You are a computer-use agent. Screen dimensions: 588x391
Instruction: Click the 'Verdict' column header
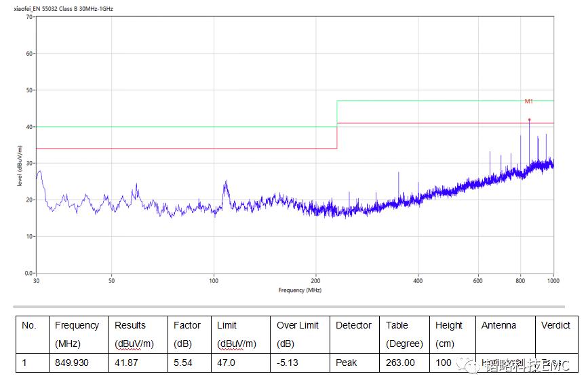(x=557, y=335)
